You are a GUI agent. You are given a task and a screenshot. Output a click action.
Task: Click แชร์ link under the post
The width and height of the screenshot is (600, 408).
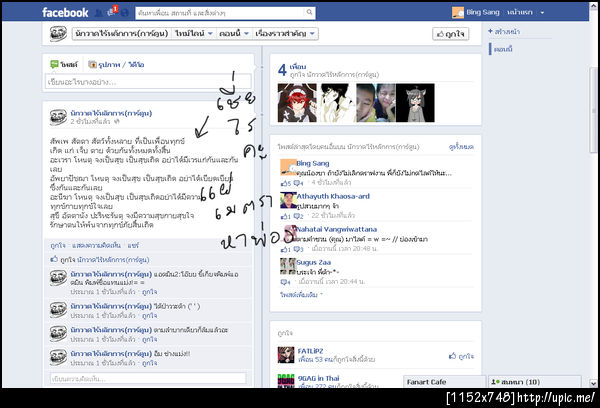[133, 245]
